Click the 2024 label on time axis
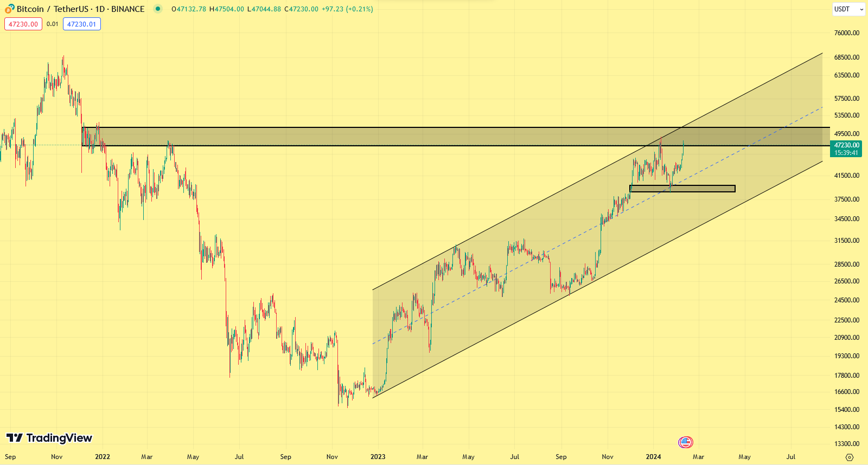The image size is (868, 465). [x=653, y=457]
